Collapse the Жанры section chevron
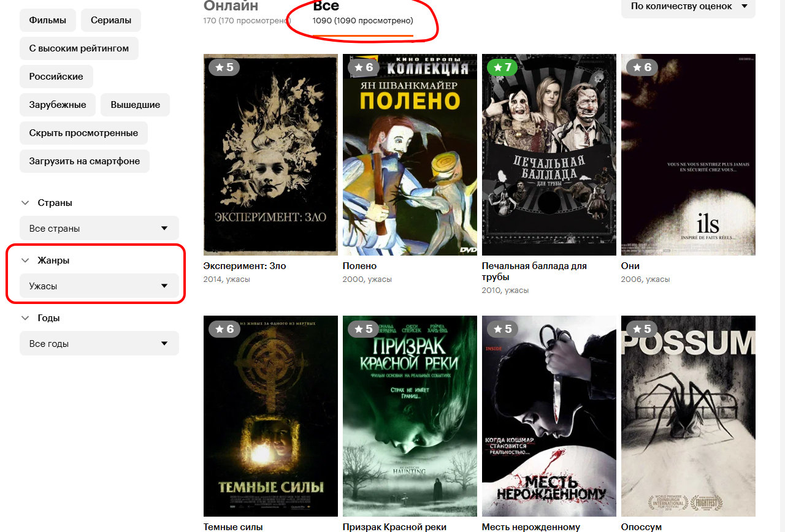 [25, 260]
